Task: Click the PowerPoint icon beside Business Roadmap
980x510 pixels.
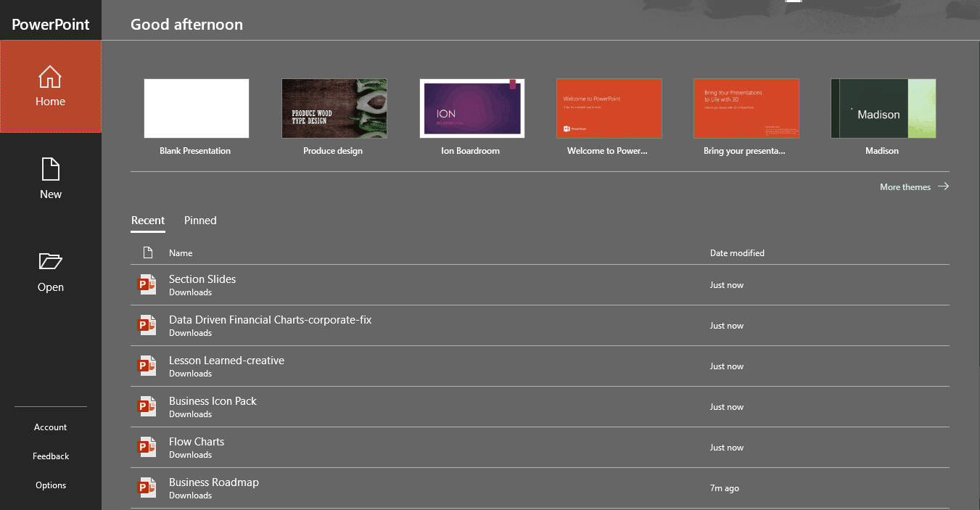Action: point(147,488)
